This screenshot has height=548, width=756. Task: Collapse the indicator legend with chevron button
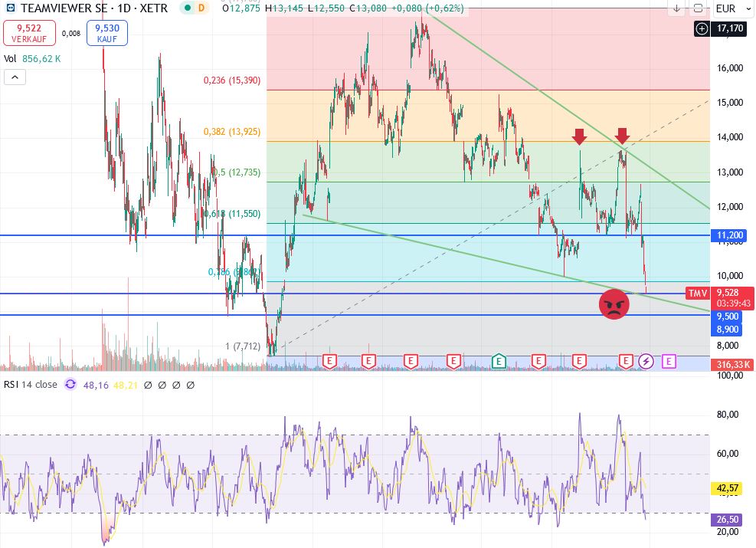point(15,77)
